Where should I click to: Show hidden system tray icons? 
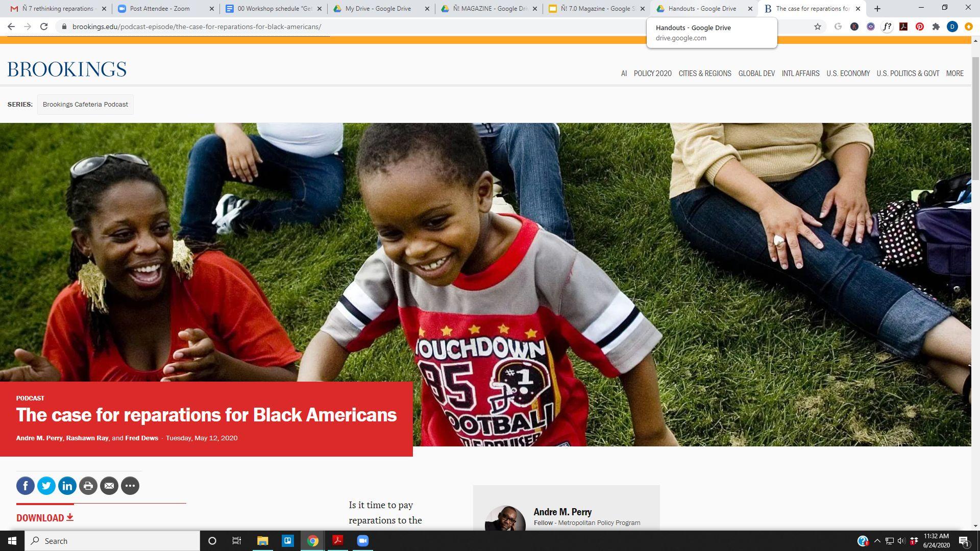(x=877, y=541)
